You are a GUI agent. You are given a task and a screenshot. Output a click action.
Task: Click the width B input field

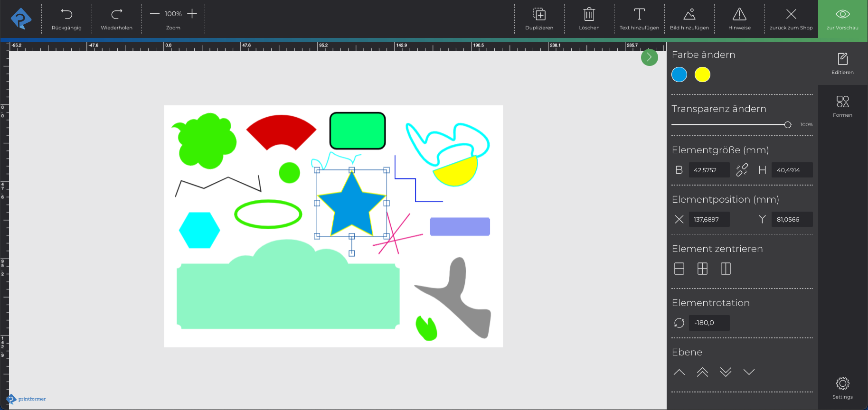pos(709,170)
